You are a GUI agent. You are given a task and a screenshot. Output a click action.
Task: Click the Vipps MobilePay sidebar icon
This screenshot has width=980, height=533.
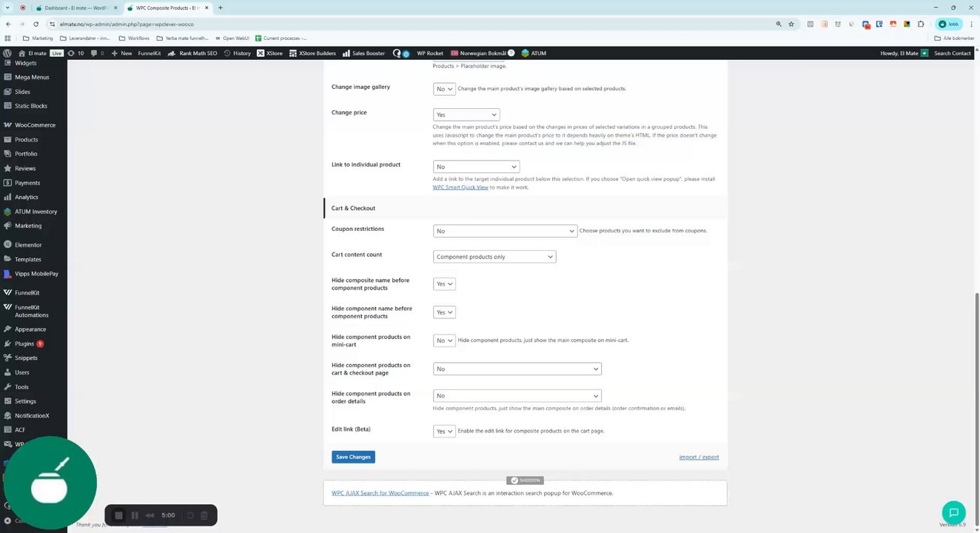(x=7, y=274)
